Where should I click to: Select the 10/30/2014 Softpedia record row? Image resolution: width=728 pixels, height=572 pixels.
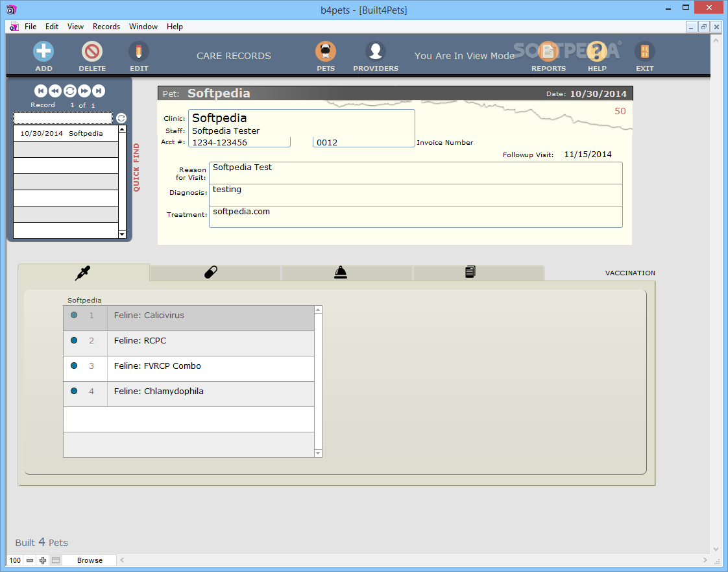coord(66,133)
